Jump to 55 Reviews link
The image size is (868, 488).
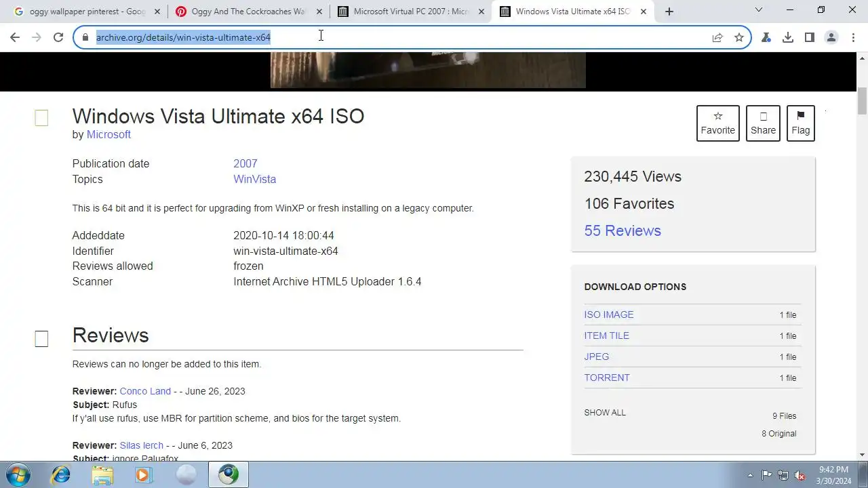tap(623, 230)
